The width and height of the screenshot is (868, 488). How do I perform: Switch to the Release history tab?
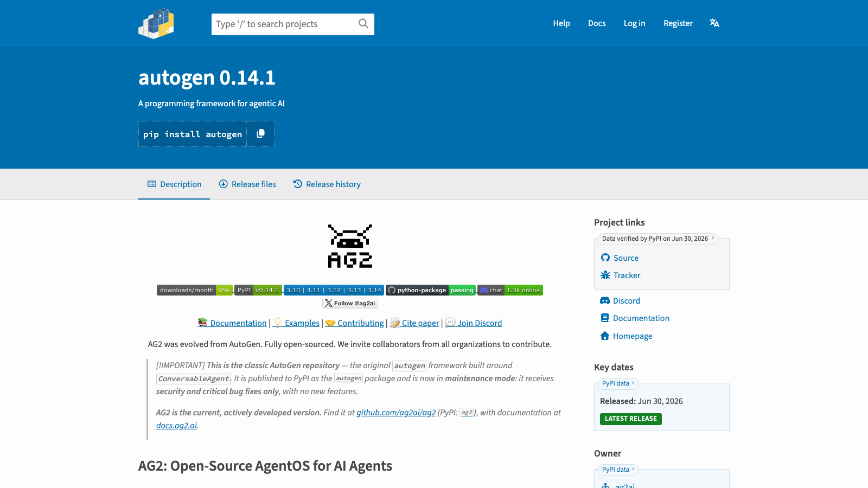[x=327, y=184]
